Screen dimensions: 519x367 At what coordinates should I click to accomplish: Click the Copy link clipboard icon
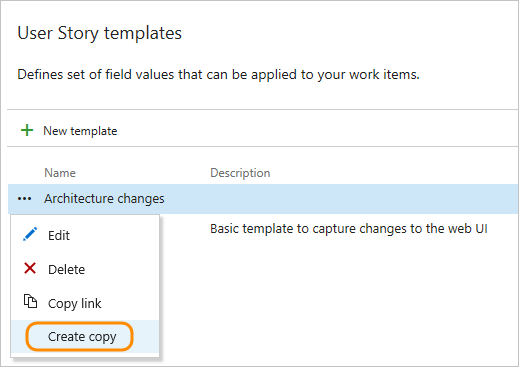coord(30,302)
